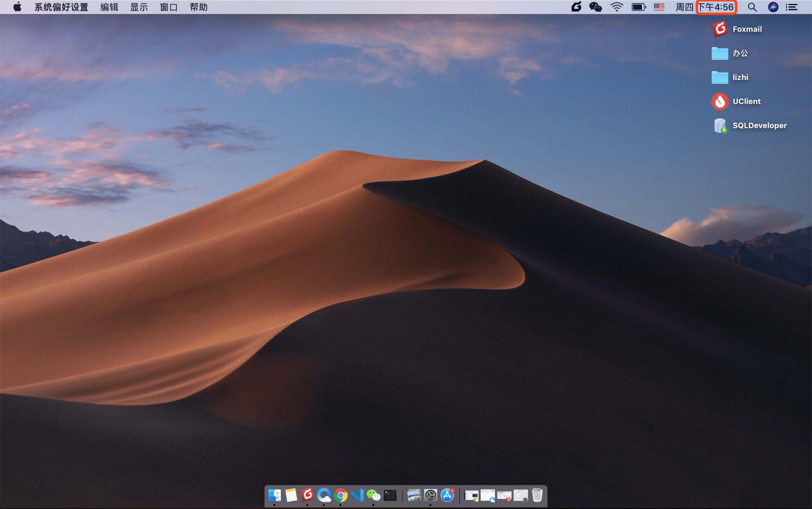Viewport: 812px width, 509px height.
Task: Open the Apple menu
Action: pyautogui.click(x=17, y=7)
